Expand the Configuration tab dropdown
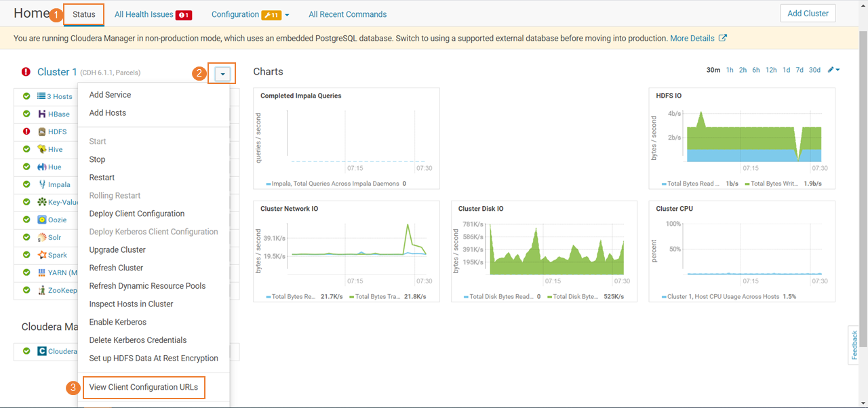The height and width of the screenshot is (408, 868). pyautogui.click(x=288, y=15)
